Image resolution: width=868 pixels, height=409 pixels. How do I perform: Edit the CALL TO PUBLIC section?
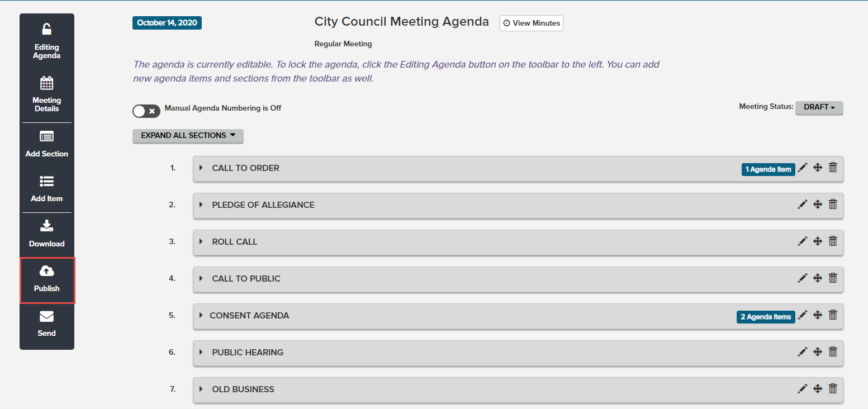(x=803, y=278)
